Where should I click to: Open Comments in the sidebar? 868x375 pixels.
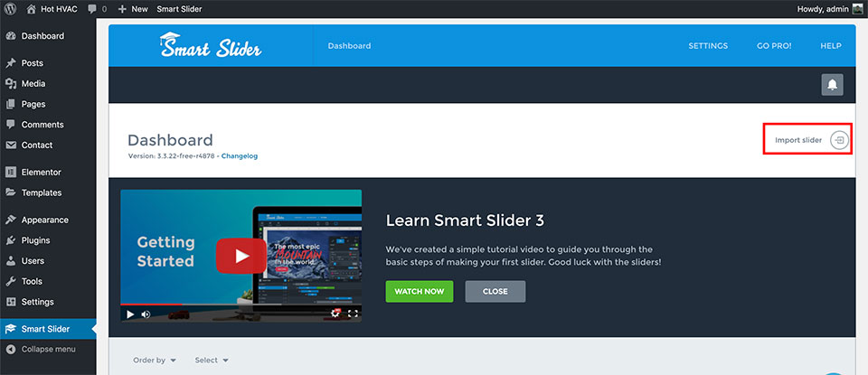click(x=42, y=125)
